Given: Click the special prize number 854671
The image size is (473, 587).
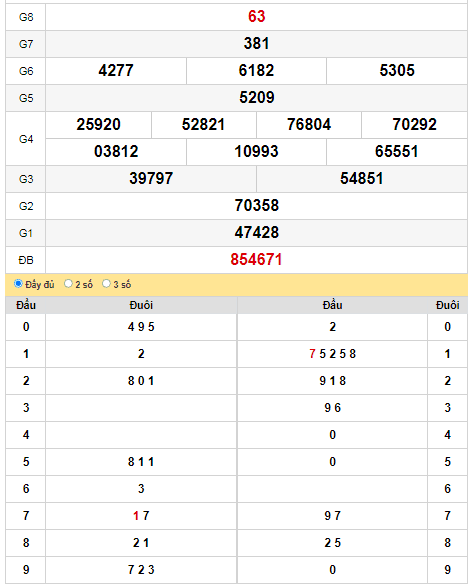Looking at the screenshot, I should click(x=256, y=259).
